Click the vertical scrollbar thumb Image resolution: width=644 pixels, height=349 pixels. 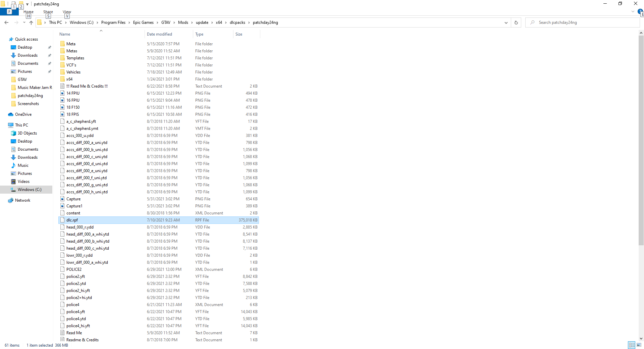[x=641, y=140]
